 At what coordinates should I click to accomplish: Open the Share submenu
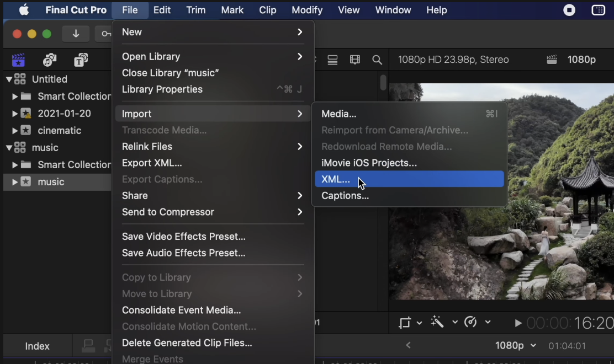click(213, 195)
